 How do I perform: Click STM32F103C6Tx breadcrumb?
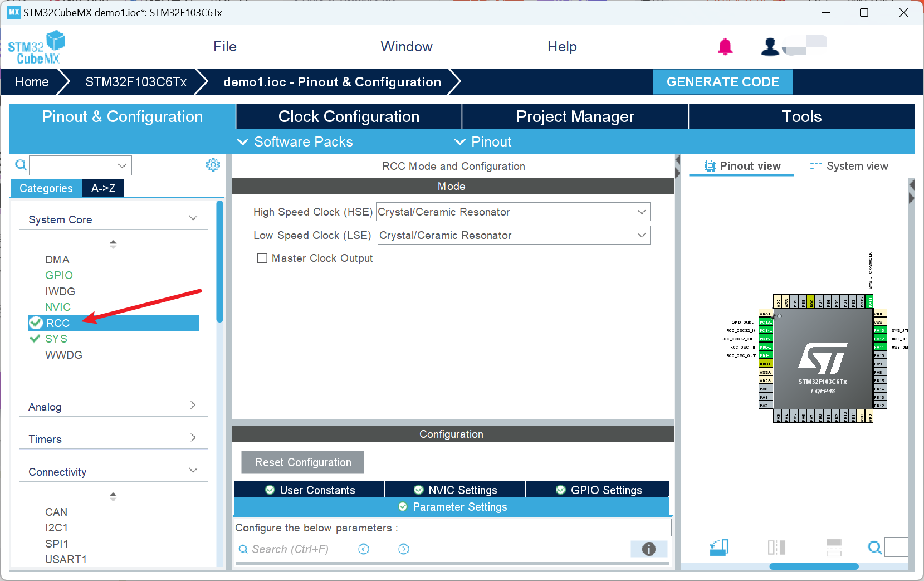pyautogui.click(x=136, y=82)
